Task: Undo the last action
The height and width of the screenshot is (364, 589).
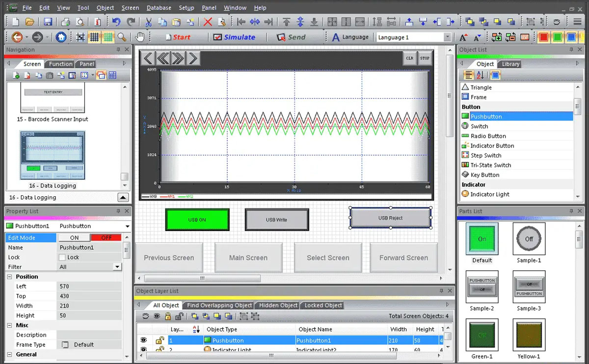Action: [116, 22]
